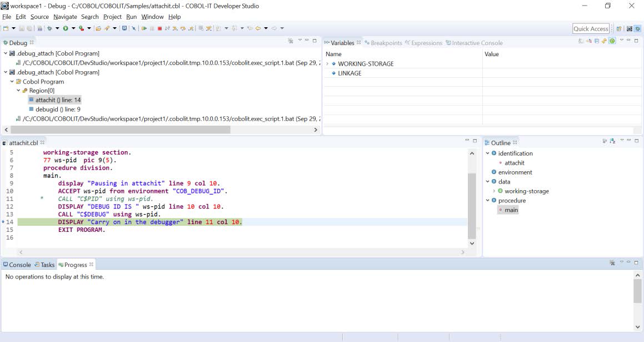644x342 pixels.
Task: Click the Step Into icon
Action: (174, 28)
